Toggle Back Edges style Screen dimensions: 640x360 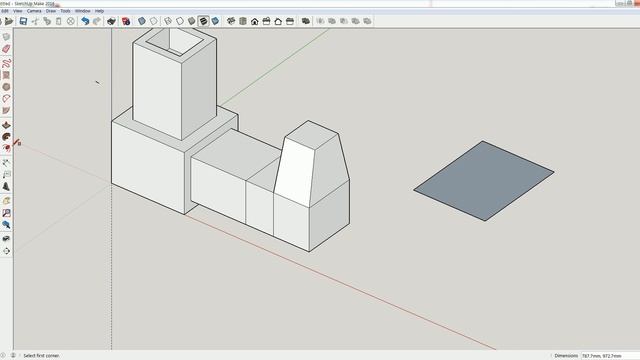tap(153, 21)
